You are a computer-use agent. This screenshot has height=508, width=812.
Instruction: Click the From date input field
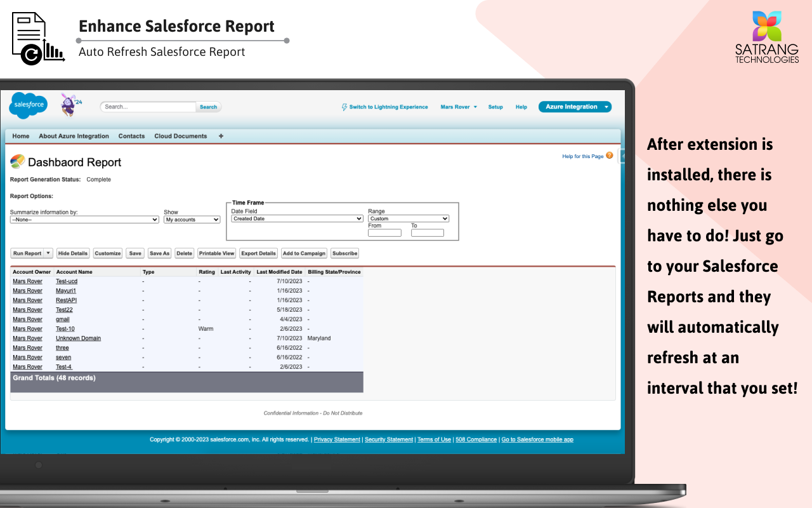[384, 232]
